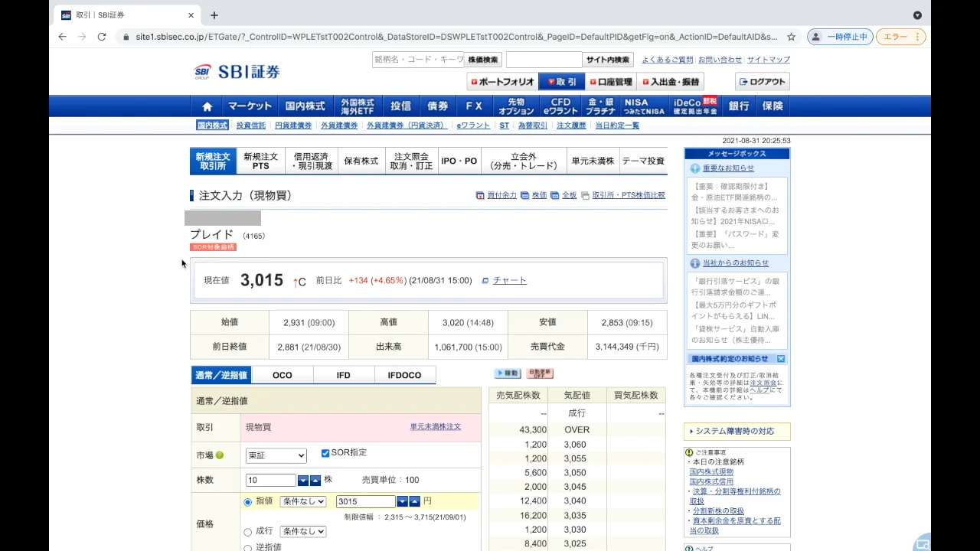This screenshot has height=551, width=980.
Task: Open 全板 link
Action: pos(569,196)
